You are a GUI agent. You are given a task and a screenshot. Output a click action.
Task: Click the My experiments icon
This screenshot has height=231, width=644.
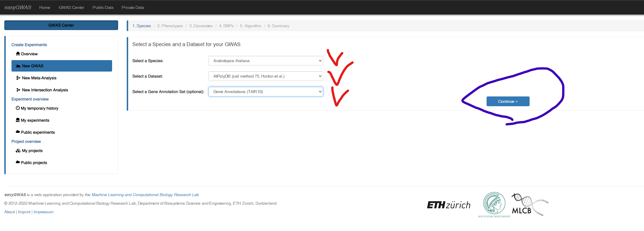tap(18, 120)
